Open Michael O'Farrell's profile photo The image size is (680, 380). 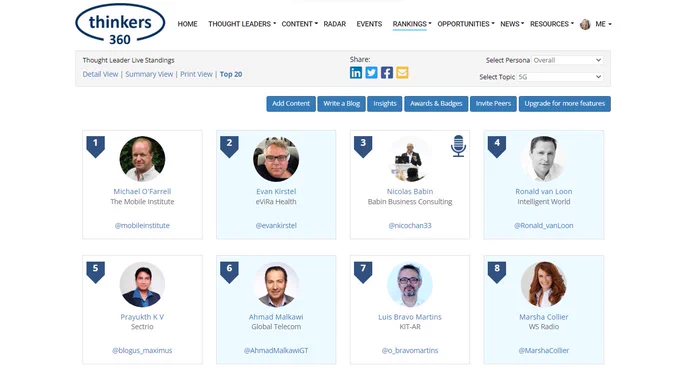point(142,159)
